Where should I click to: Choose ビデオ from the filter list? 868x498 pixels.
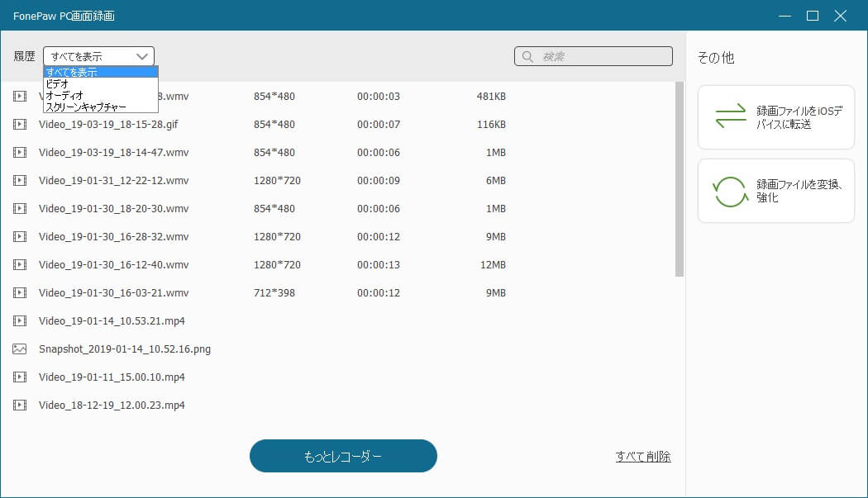coord(102,84)
